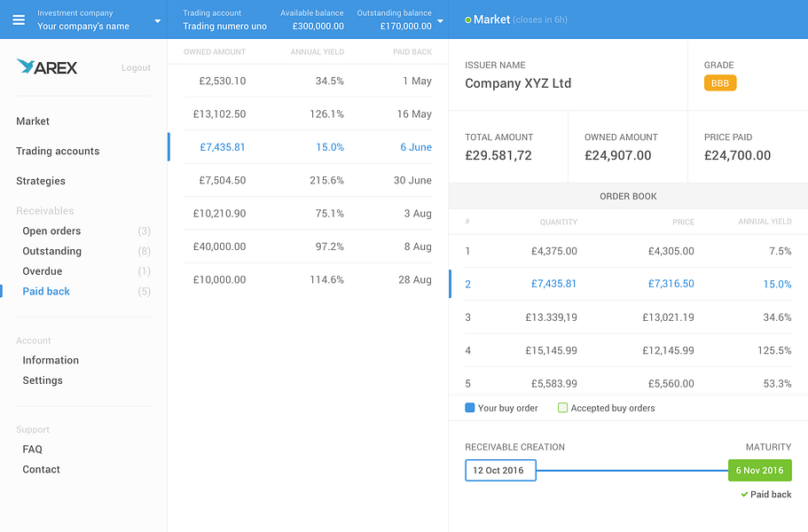Open the hamburger menu icon
The image size is (808, 532).
tap(19, 20)
